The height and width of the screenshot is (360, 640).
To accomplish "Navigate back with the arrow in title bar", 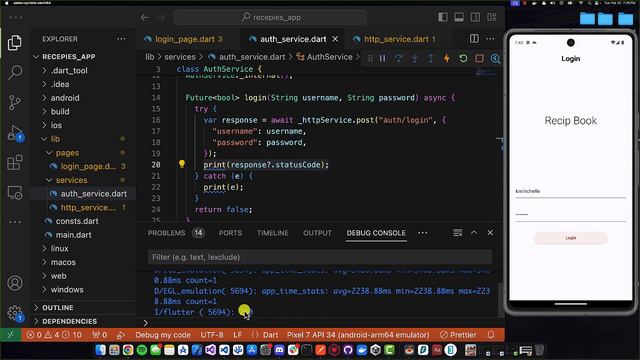I will [x=144, y=17].
